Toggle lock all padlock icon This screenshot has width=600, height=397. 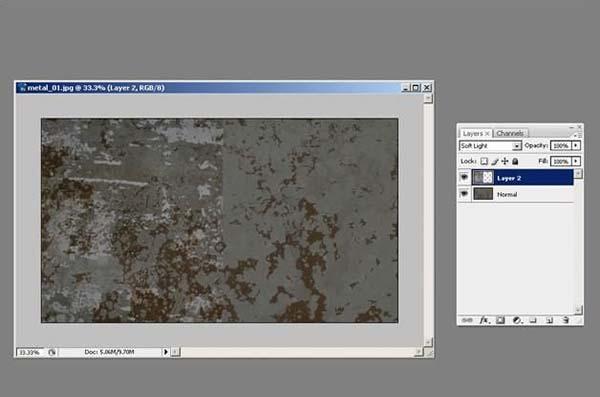coord(515,161)
